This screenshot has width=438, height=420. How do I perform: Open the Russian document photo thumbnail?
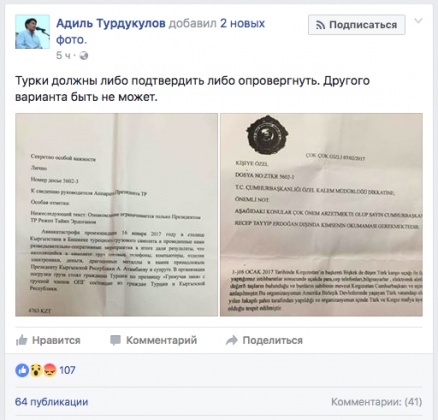116,215
